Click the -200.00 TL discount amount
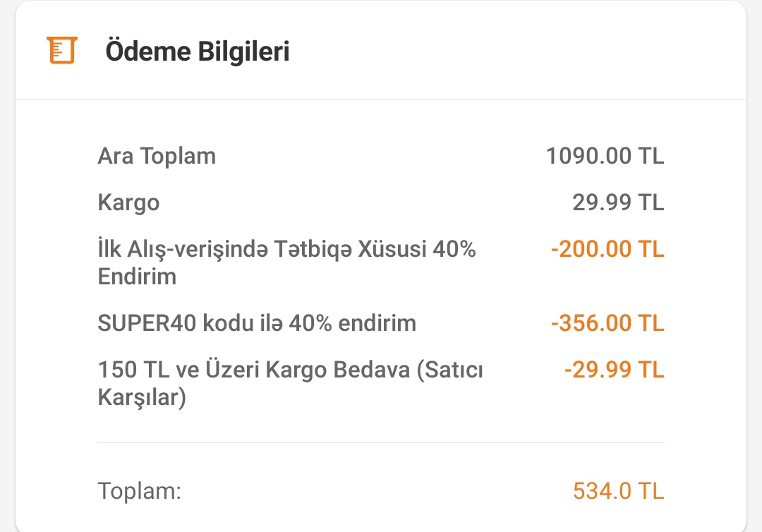762x532 pixels. [x=607, y=250]
